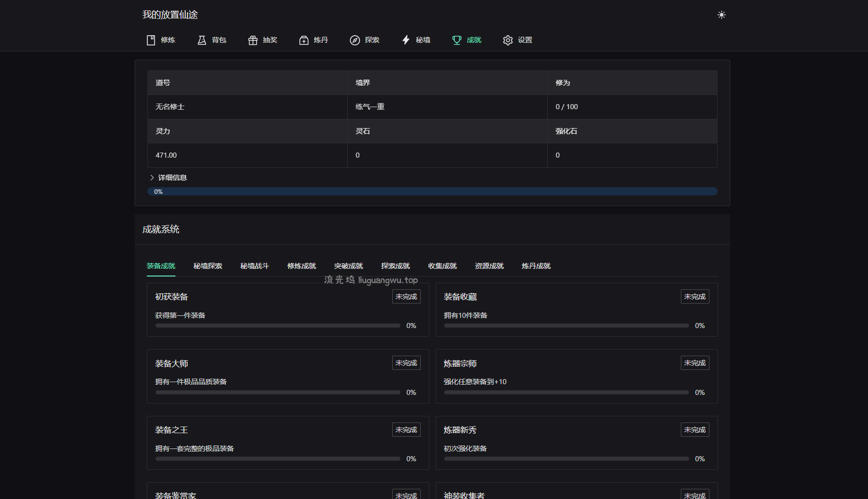Open 设置 using the gear icon
868x499 pixels.
click(x=508, y=40)
